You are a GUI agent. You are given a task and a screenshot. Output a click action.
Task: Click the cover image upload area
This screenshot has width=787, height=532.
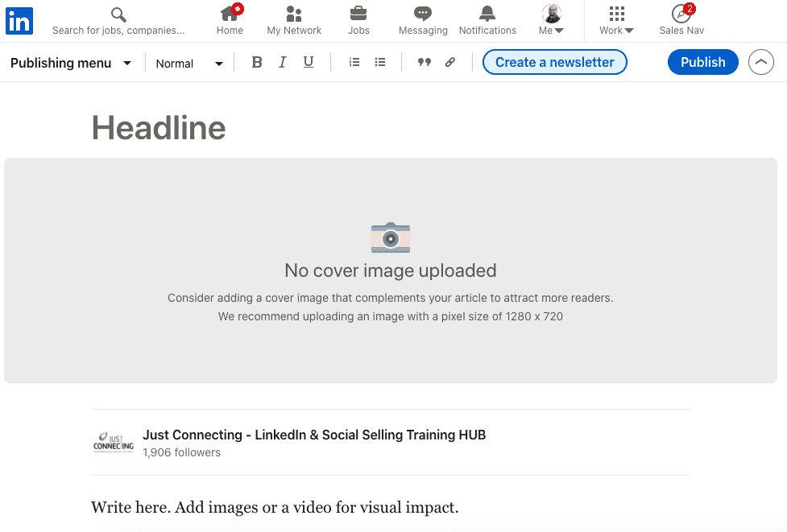pyautogui.click(x=391, y=270)
